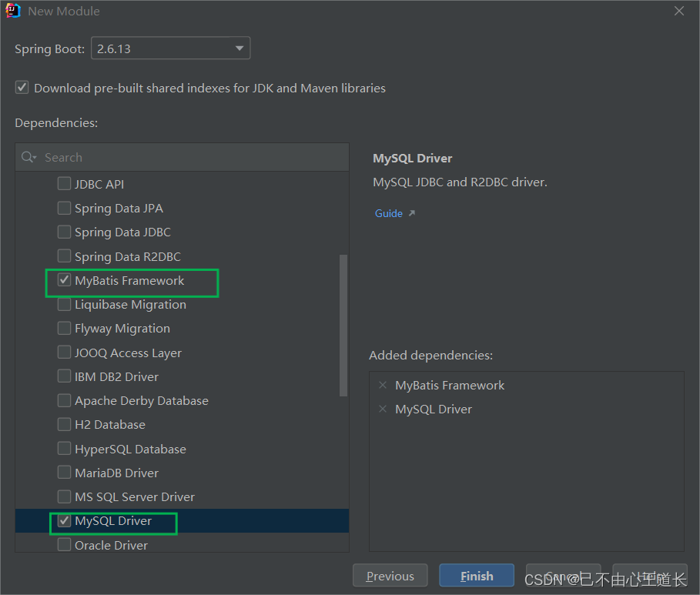Remove MyBatis Framework from added dependencies
This screenshot has width=700, height=595.
(x=383, y=385)
